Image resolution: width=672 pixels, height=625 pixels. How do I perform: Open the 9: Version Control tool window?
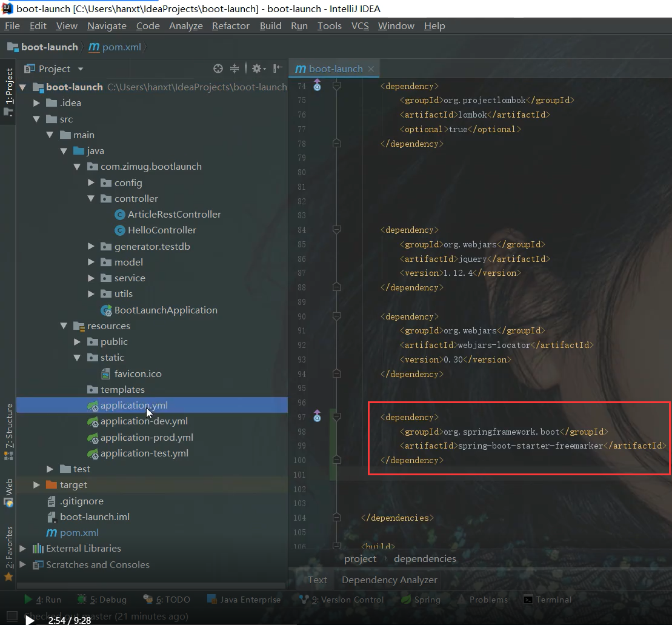pyautogui.click(x=342, y=600)
